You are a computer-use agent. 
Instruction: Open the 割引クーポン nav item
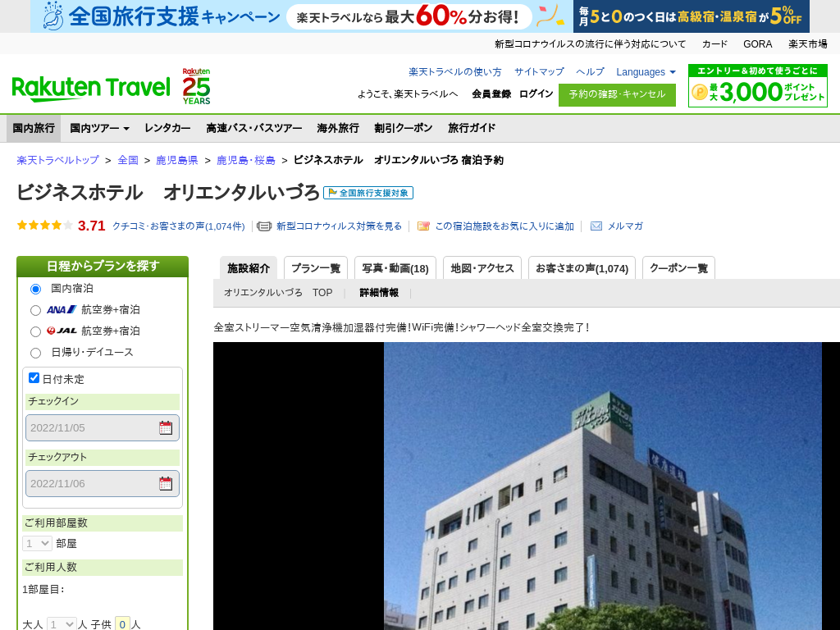(x=404, y=128)
